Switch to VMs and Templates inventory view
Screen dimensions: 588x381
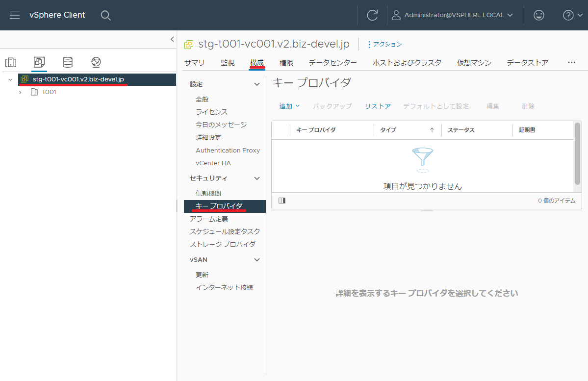point(39,62)
